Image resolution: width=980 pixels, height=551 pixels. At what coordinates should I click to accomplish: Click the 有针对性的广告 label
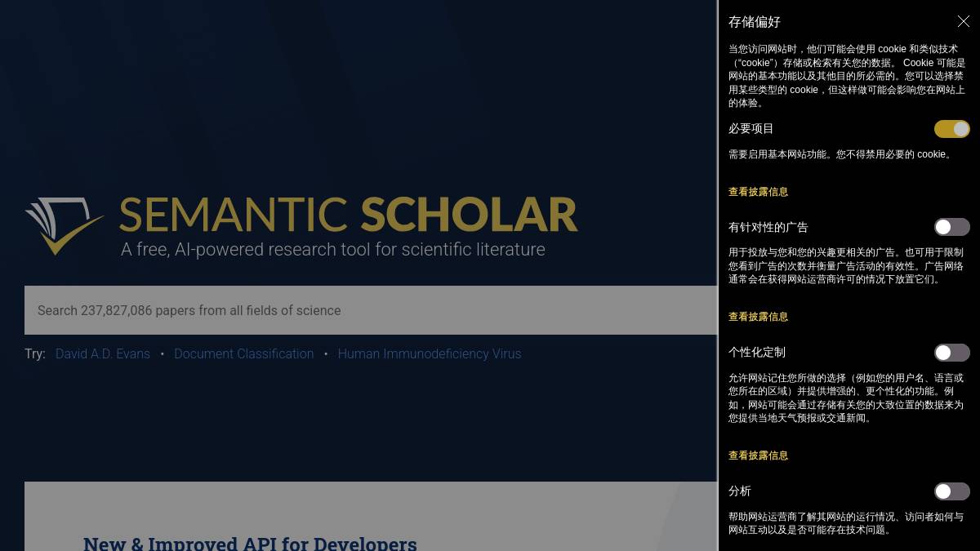coord(768,227)
